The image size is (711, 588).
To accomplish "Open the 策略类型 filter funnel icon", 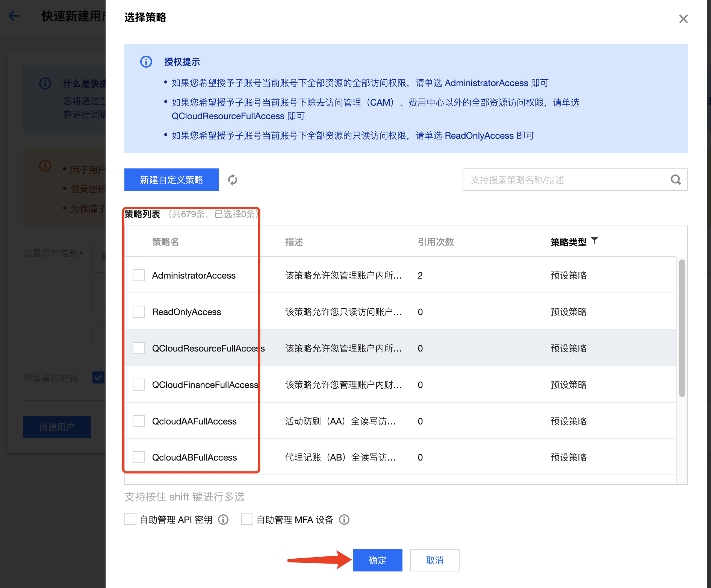I will [x=595, y=241].
